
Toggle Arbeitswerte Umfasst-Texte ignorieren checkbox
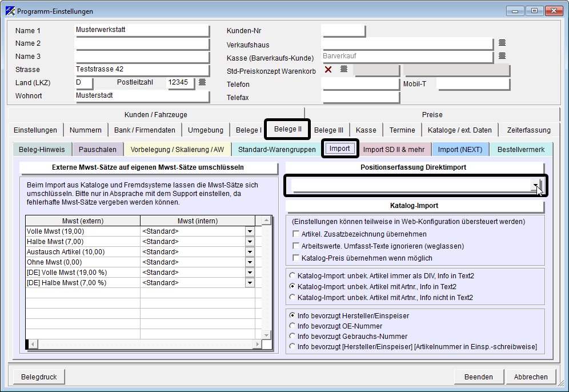pyautogui.click(x=296, y=246)
